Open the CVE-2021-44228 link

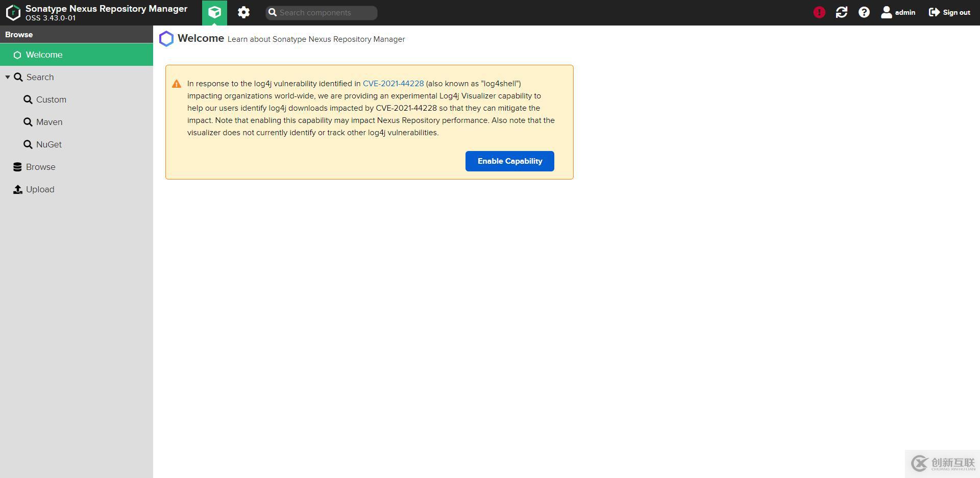click(393, 84)
